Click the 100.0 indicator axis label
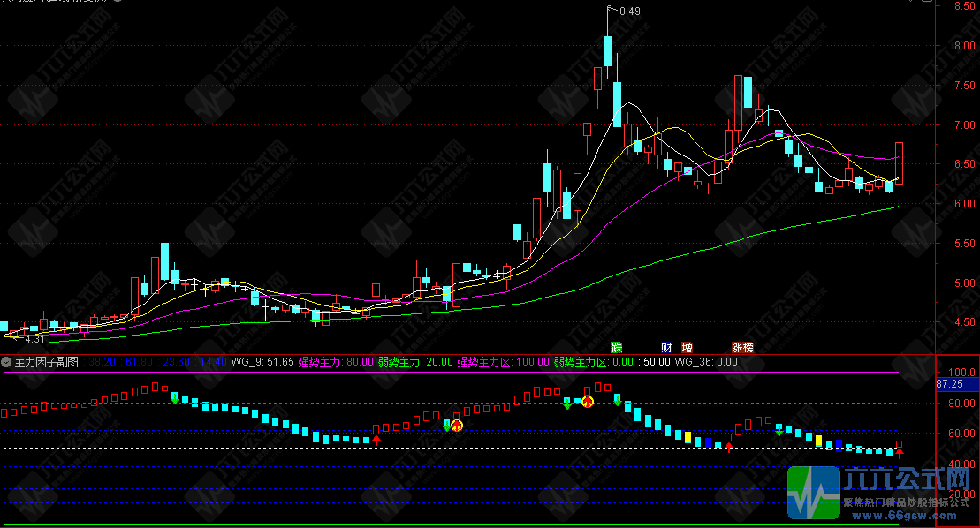Viewport: 980px width, 528px height. [x=961, y=373]
